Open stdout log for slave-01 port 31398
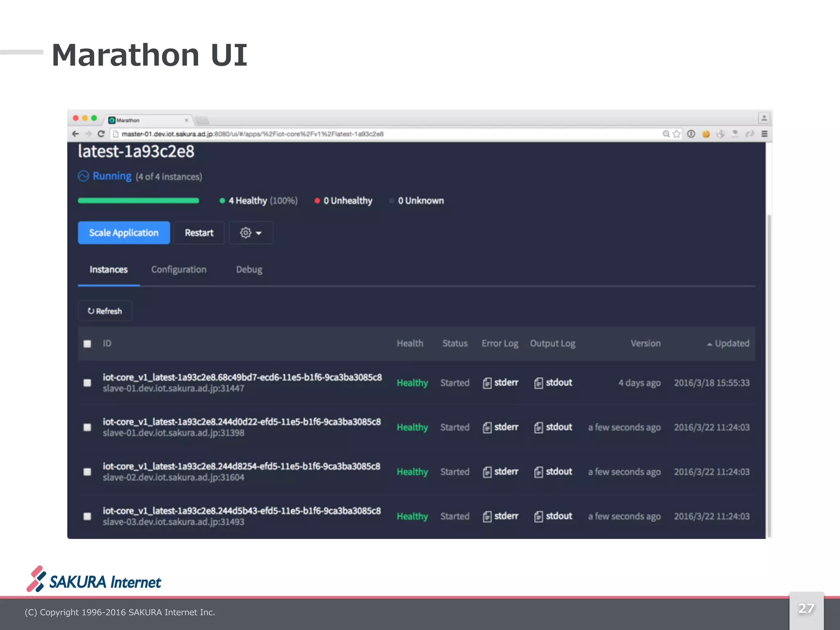This screenshot has height=630, width=840. pyautogui.click(x=553, y=427)
